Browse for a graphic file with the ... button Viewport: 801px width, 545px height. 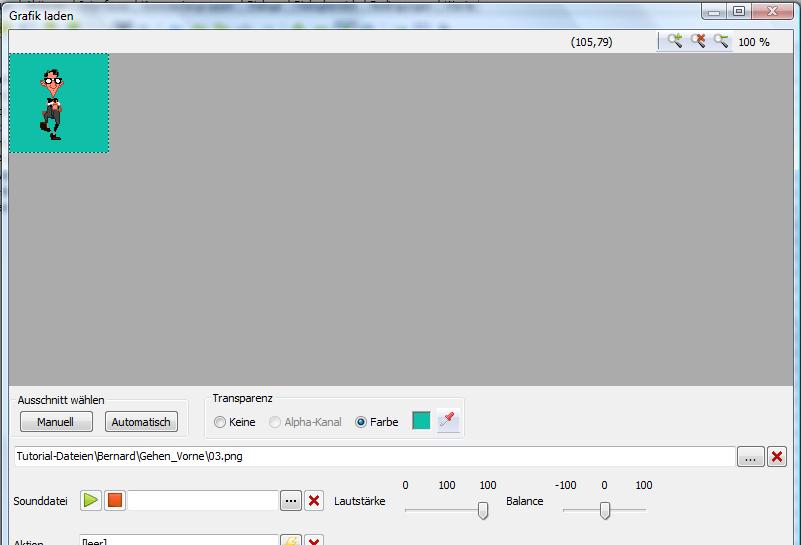tap(750, 457)
